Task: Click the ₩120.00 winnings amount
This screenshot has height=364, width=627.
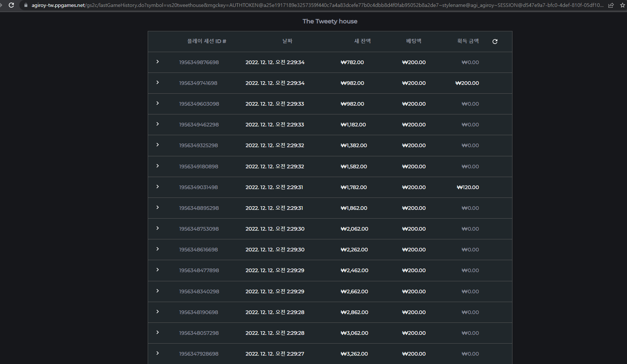Action: coord(468,187)
